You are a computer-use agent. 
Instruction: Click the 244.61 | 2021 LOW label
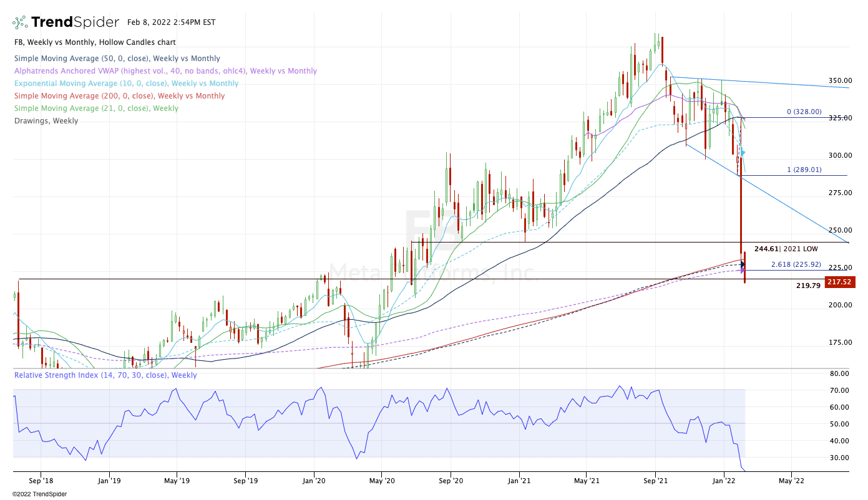[786, 248]
